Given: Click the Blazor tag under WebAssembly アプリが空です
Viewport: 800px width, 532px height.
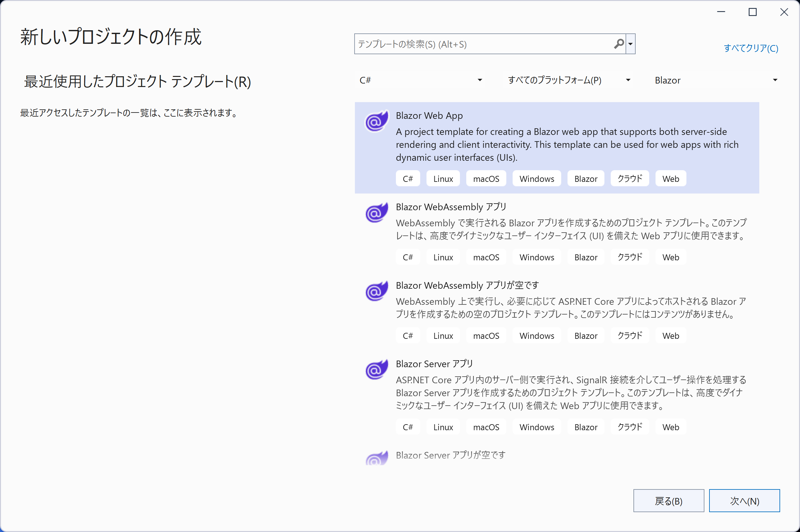Looking at the screenshot, I should (586, 335).
